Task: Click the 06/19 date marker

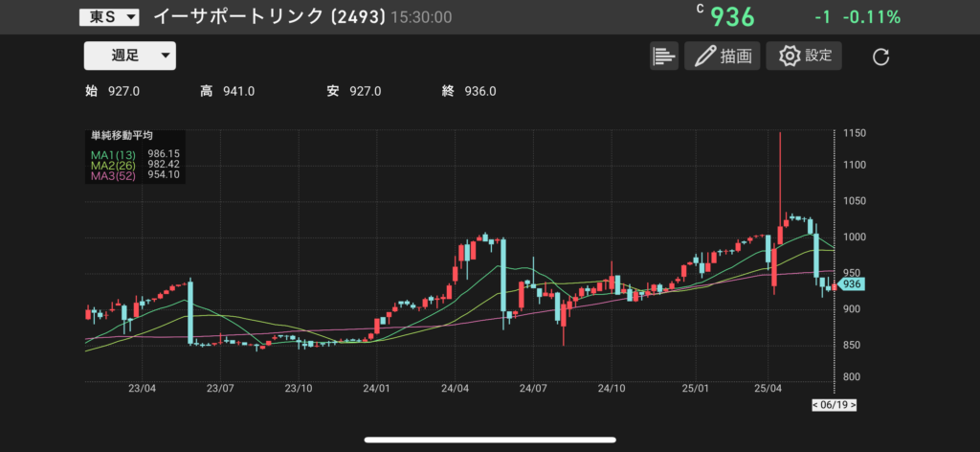Action: [834, 405]
